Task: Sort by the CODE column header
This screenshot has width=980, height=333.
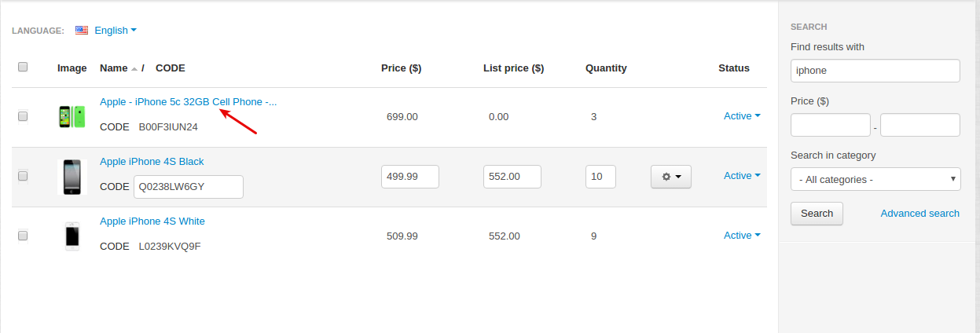Action: click(171, 68)
